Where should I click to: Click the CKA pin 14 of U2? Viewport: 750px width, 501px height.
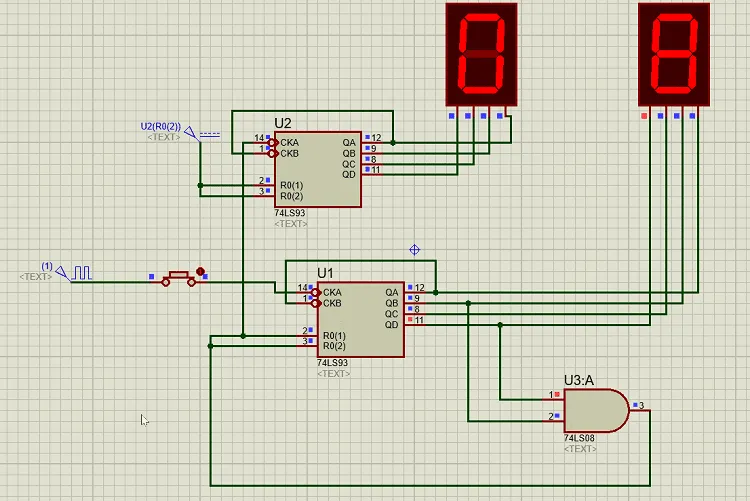[265, 143]
